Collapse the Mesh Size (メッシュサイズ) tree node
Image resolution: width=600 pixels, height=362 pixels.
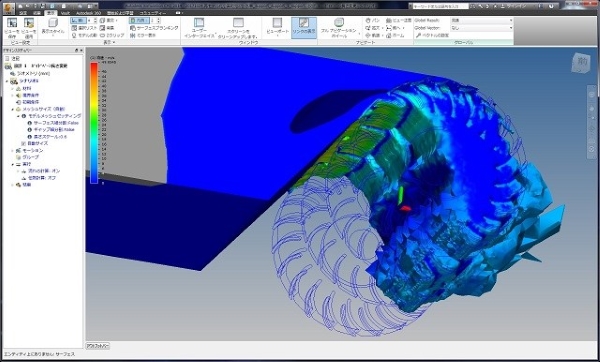[x=13, y=109]
